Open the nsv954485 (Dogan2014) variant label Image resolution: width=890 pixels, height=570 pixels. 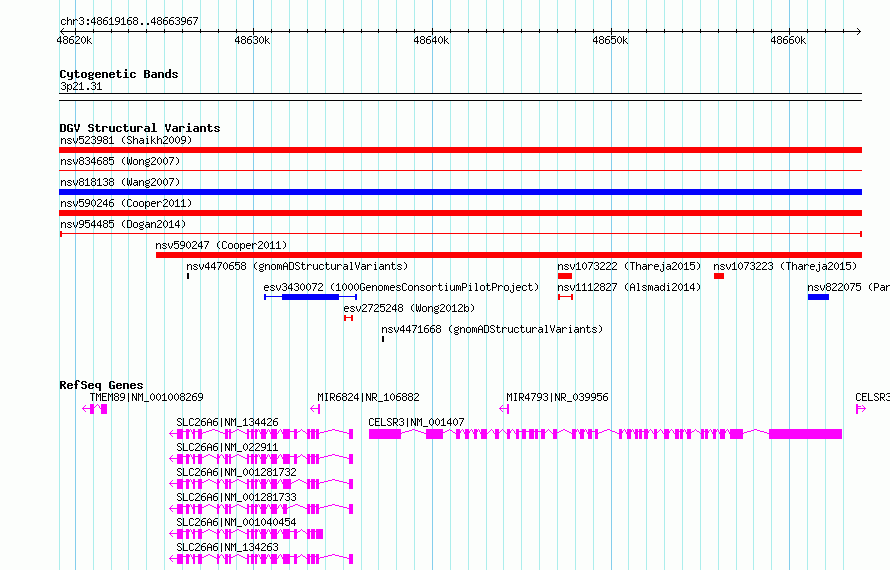(x=123, y=224)
